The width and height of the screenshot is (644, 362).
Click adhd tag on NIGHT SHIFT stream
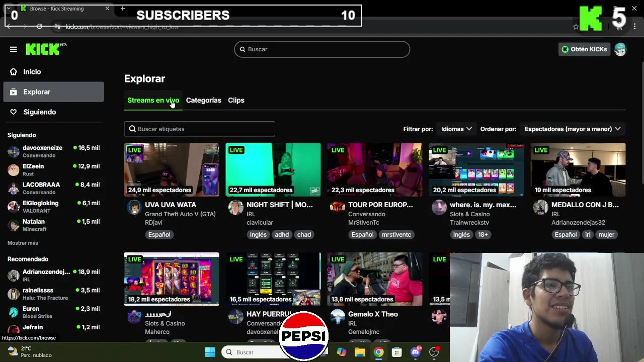[282, 235]
